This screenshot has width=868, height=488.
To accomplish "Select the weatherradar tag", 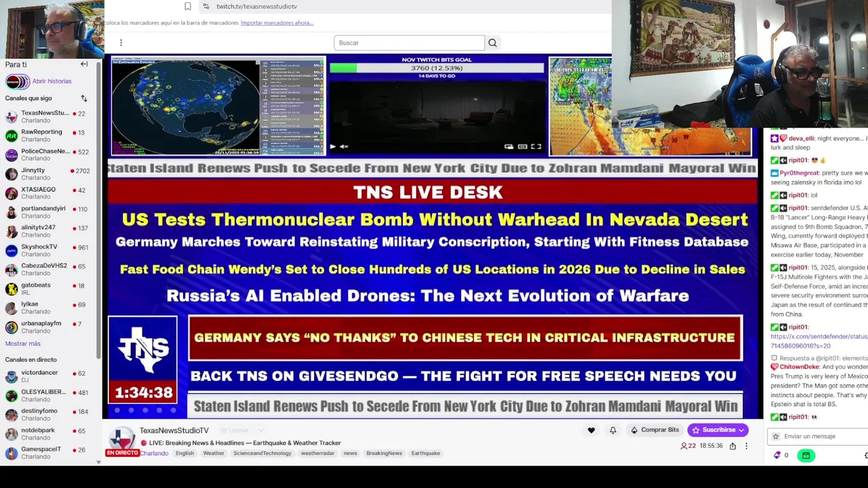I will pos(317,453).
